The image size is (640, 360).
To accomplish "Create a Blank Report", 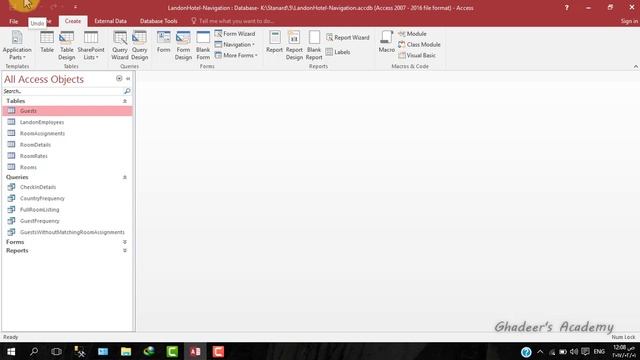I will click(314, 45).
